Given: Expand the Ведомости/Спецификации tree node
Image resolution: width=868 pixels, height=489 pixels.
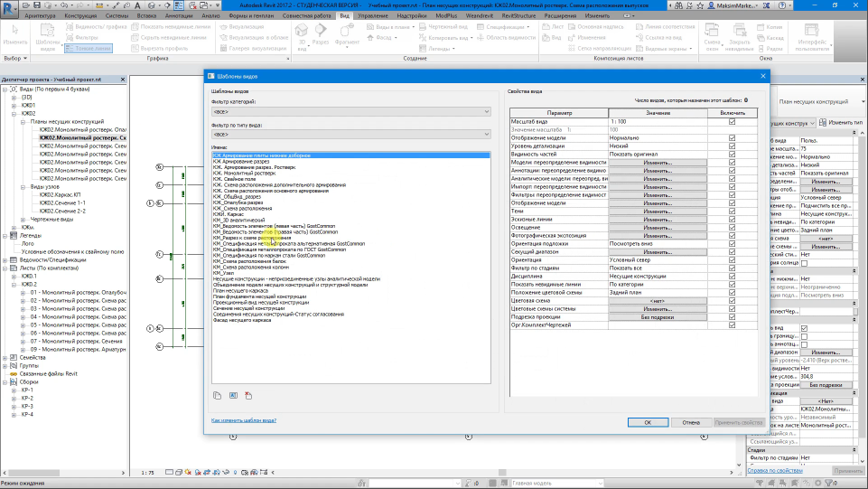Looking at the screenshot, I should pyautogui.click(x=5, y=259).
